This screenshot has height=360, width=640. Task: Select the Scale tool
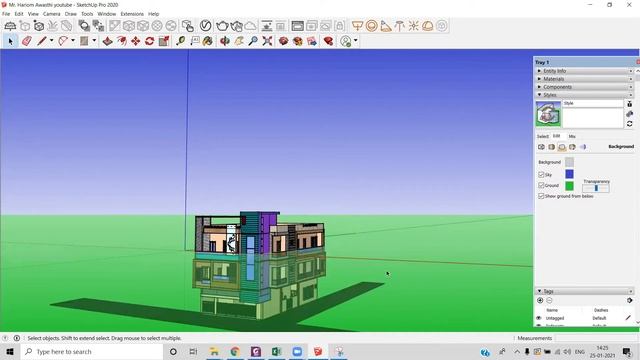click(x=164, y=41)
